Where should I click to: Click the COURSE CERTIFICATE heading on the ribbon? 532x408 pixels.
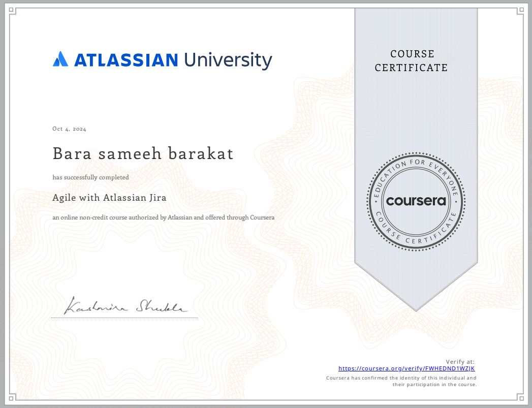(x=411, y=61)
